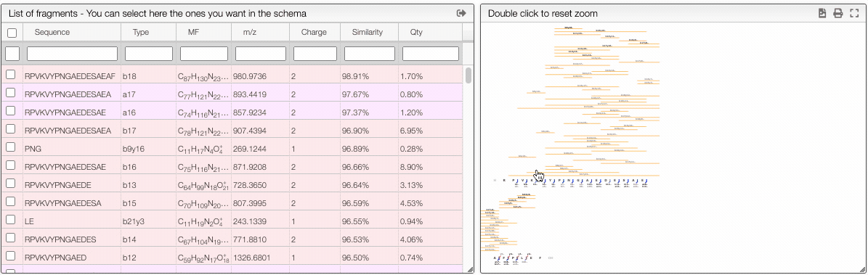
Task: Select the b18 fragment row checkbox
Action: click(x=10, y=75)
